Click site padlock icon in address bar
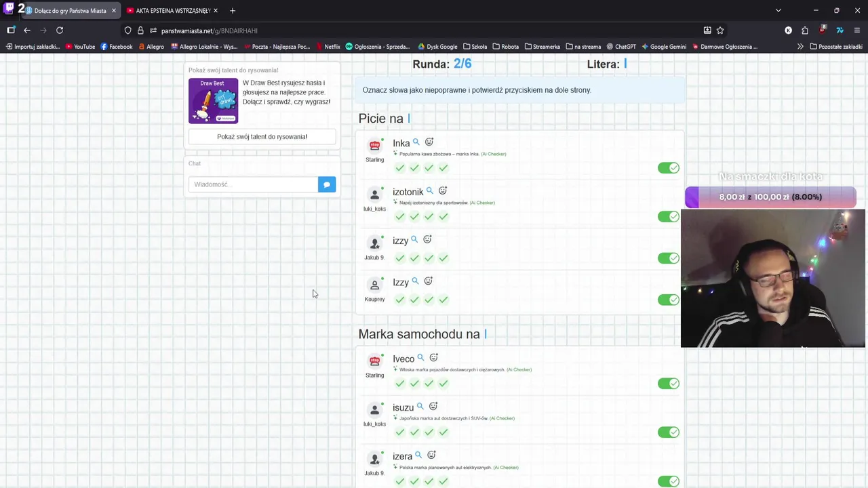Screen dimensions: 868x488 coord(140,30)
